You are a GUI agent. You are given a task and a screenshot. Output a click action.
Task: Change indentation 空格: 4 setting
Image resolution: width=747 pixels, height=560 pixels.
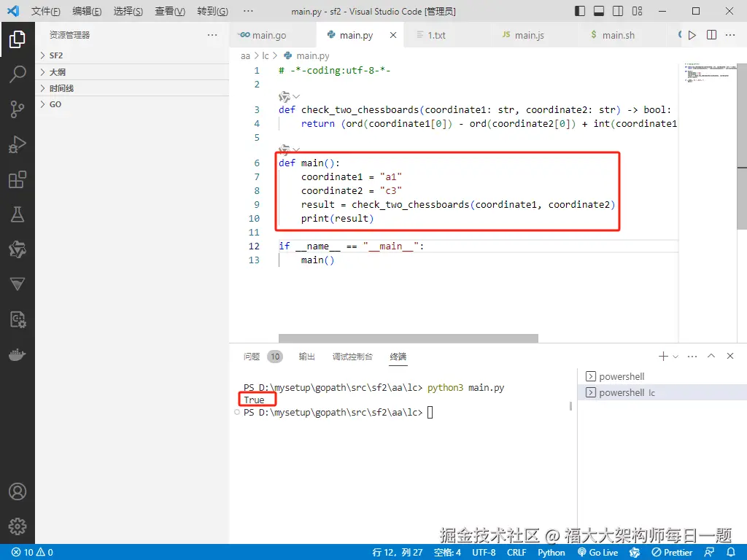coord(447,553)
